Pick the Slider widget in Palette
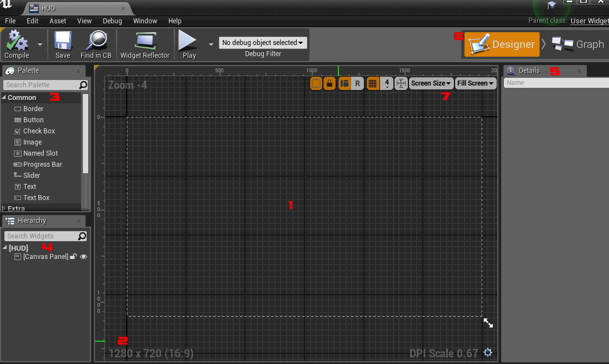The width and height of the screenshot is (609, 364). pos(31,176)
